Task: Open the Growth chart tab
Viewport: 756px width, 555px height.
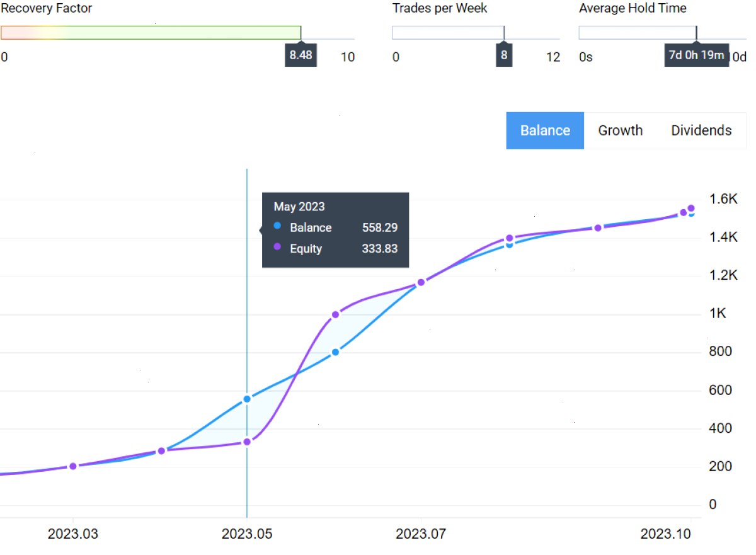Action: click(621, 130)
